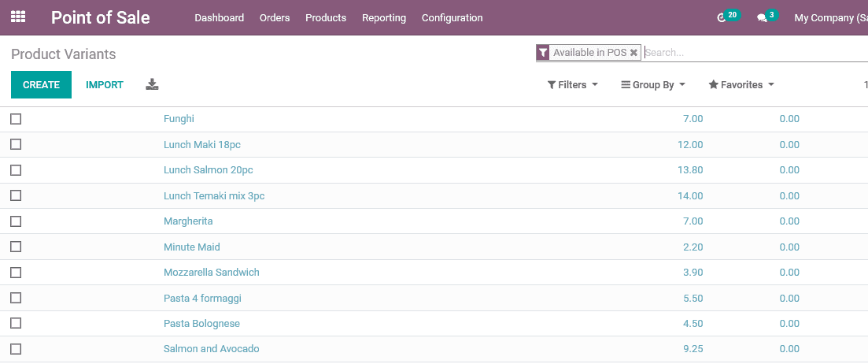868x364 pixels.
Task: Check the Mozzarella Sandwich row checkbox
Action: 16,272
